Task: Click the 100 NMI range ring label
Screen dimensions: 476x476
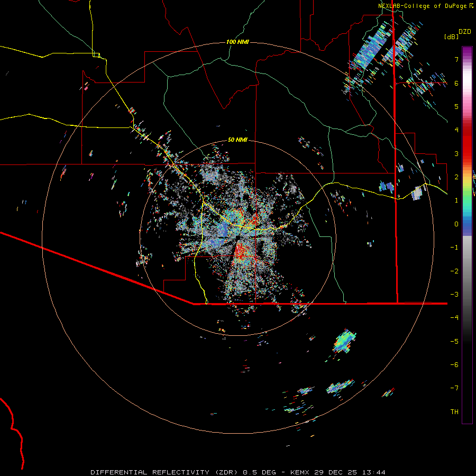Action: pos(237,42)
